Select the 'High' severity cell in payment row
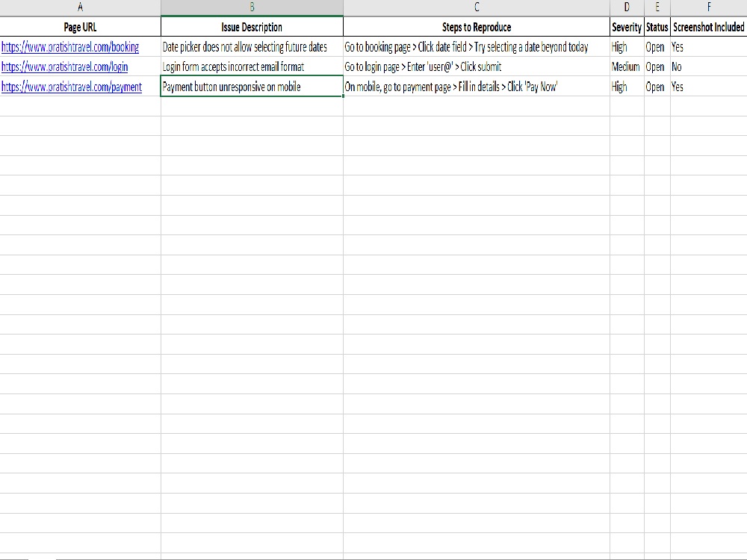The image size is (747, 560). pos(627,86)
